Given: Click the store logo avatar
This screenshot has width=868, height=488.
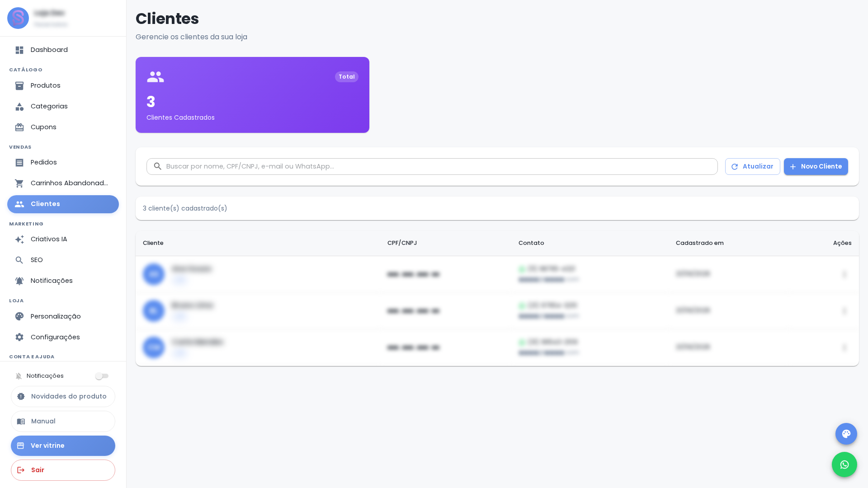Looking at the screenshot, I should pyautogui.click(x=18, y=18).
